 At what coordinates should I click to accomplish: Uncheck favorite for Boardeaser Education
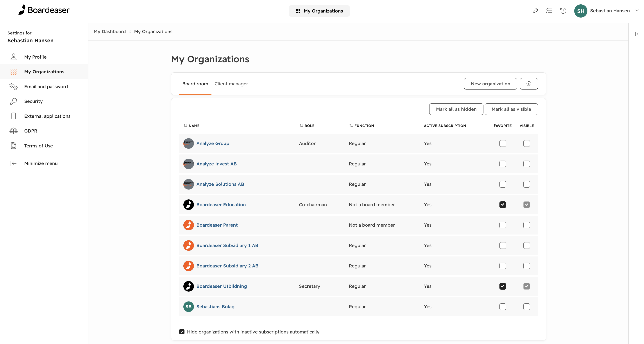(x=503, y=205)
